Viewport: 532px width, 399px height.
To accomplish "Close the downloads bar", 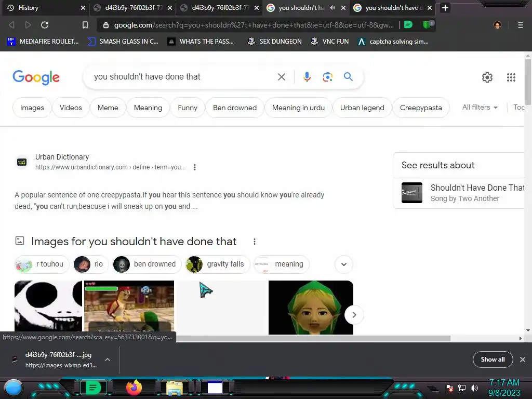I will (x=523, y=360).
